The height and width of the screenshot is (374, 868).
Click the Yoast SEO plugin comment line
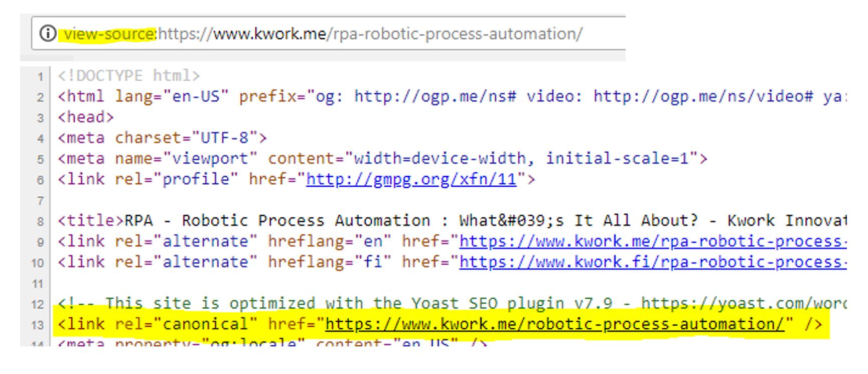(452, 304)
